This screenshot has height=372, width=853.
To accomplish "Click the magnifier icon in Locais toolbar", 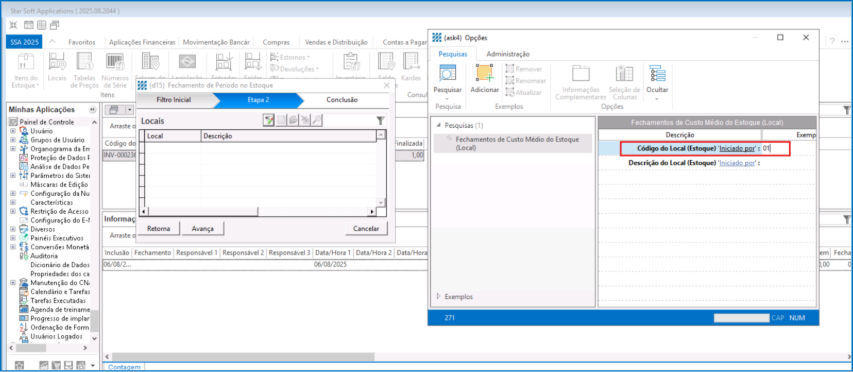I will (x=317, y=121).
